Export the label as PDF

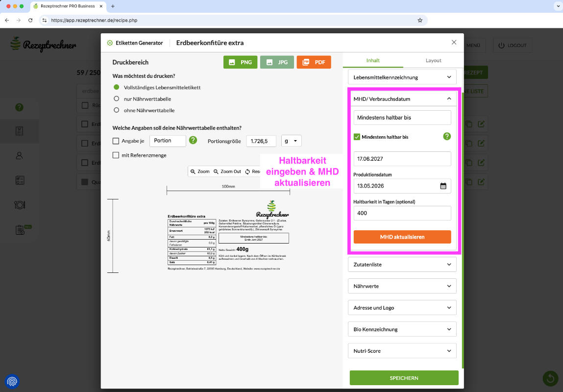click(314, 62)
